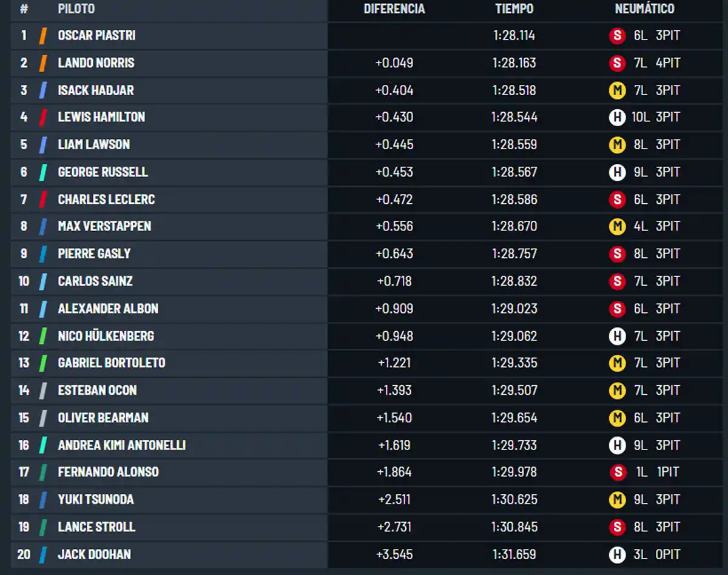
Task: Click Fernando Alonso's soft tyre icon
Action: (x=617, y=472)
